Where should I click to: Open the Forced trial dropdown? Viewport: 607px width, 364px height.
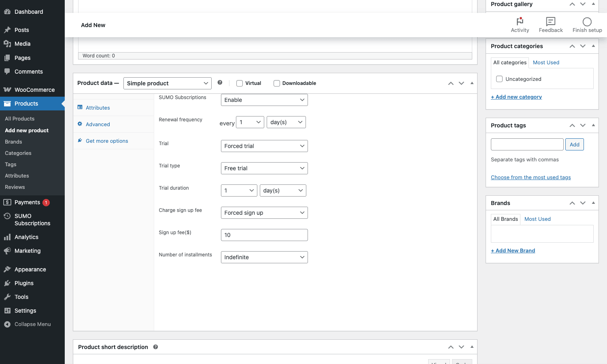[x=264, y=146]
